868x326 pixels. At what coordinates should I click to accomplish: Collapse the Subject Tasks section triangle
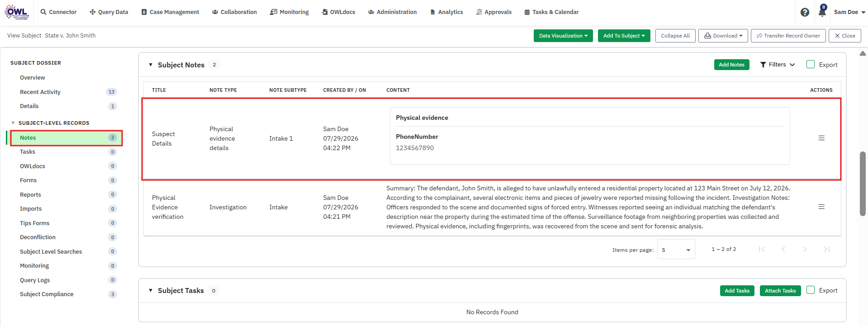tap(151, 290)
